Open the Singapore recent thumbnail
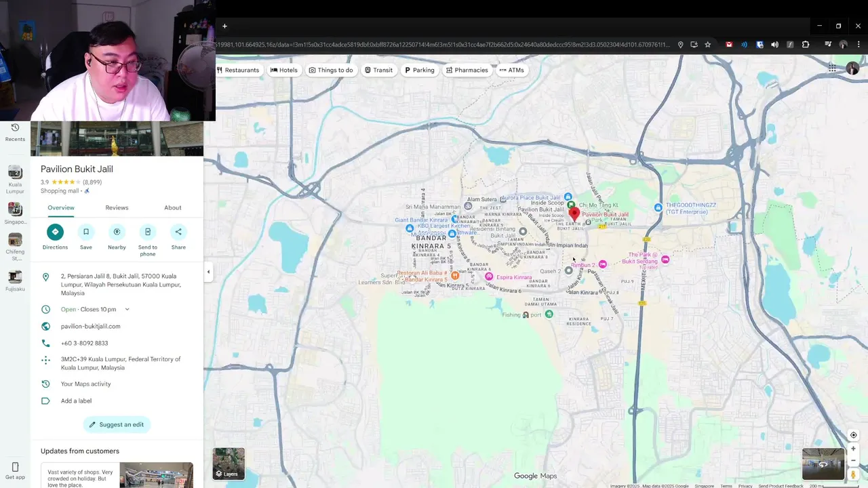Image resolution: width=868 pixels, height=488 pixels. point(15,209)
